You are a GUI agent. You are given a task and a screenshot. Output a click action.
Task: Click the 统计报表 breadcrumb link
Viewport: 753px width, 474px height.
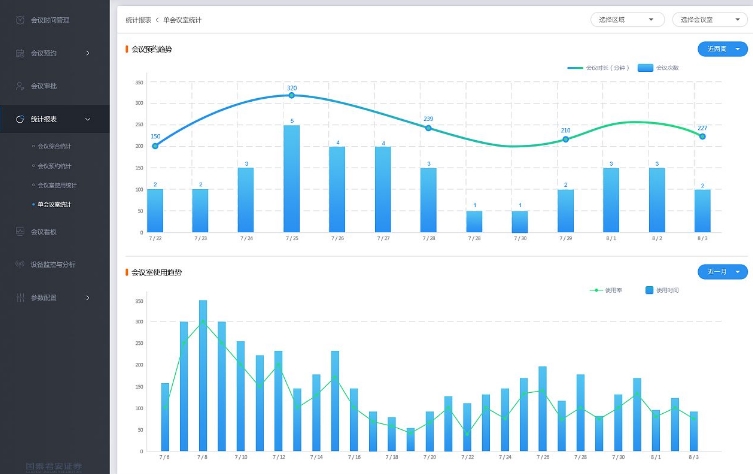pos(139,19)
